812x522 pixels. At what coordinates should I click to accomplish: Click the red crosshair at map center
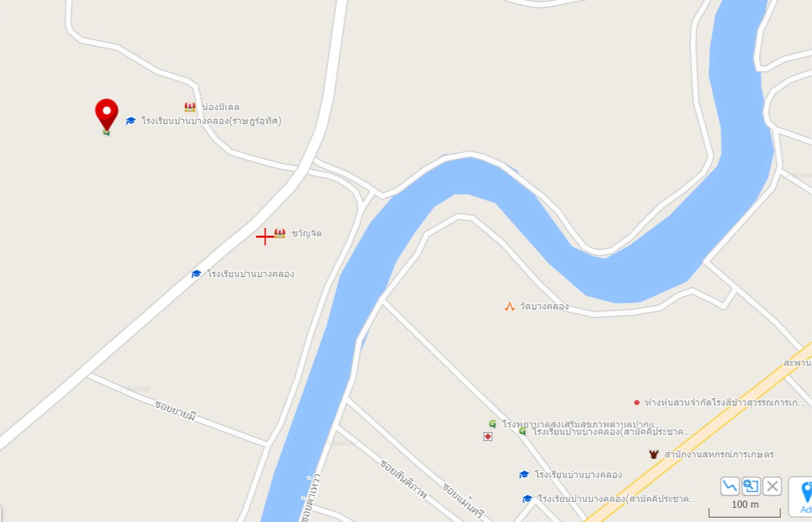(265, 236)
